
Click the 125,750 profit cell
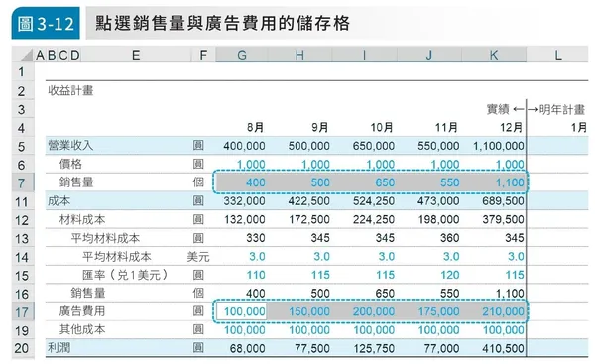(374, 348)
